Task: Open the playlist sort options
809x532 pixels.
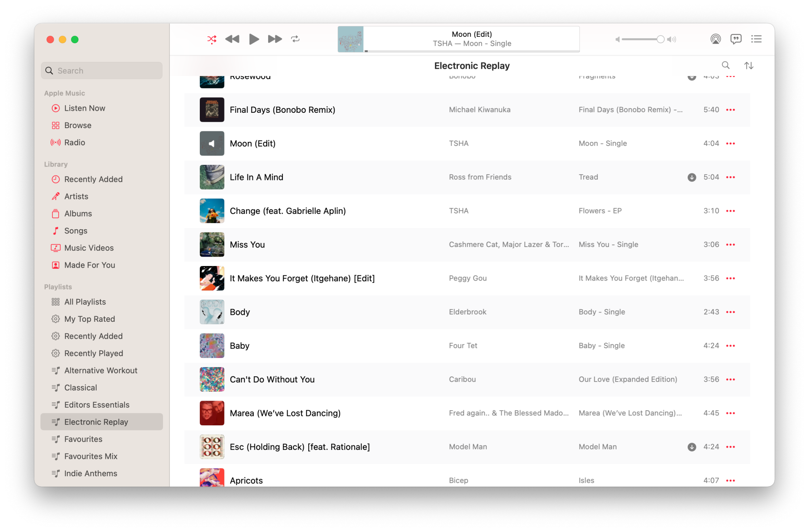Action: [x=749, y=65]
